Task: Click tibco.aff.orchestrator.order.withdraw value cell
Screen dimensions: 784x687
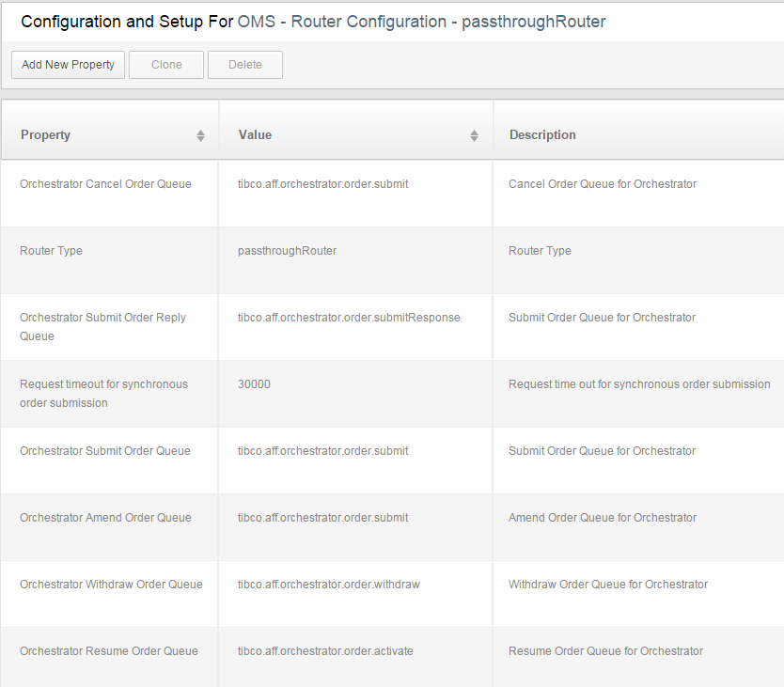Action: tap(329, 585)
